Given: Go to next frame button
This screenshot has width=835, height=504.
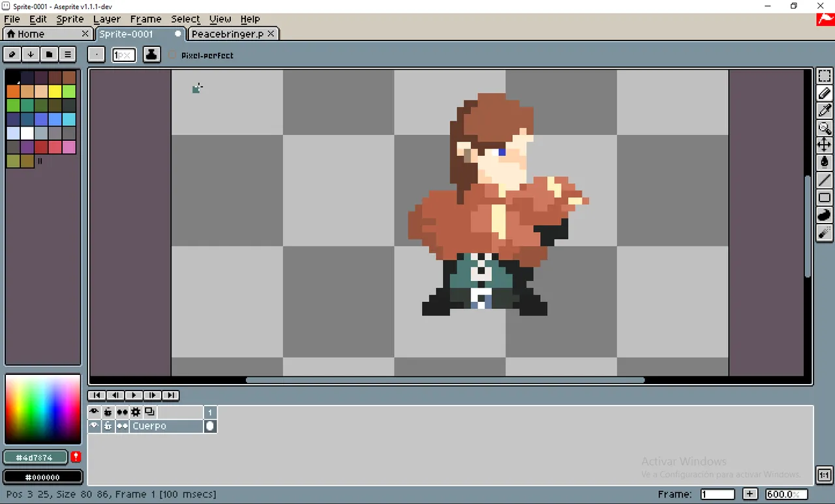Looking at the screenshot, I should (152, 395).
